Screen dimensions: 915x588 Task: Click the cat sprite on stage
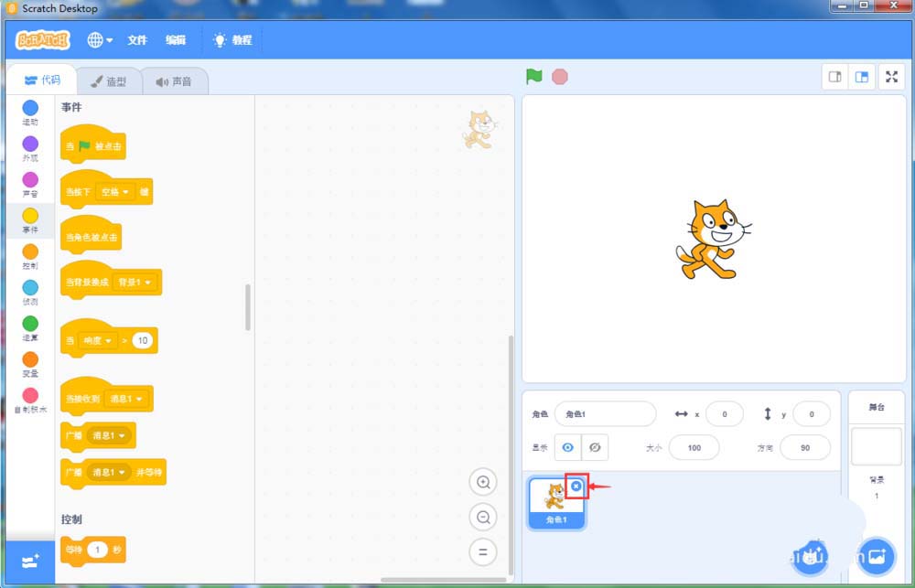713,240
